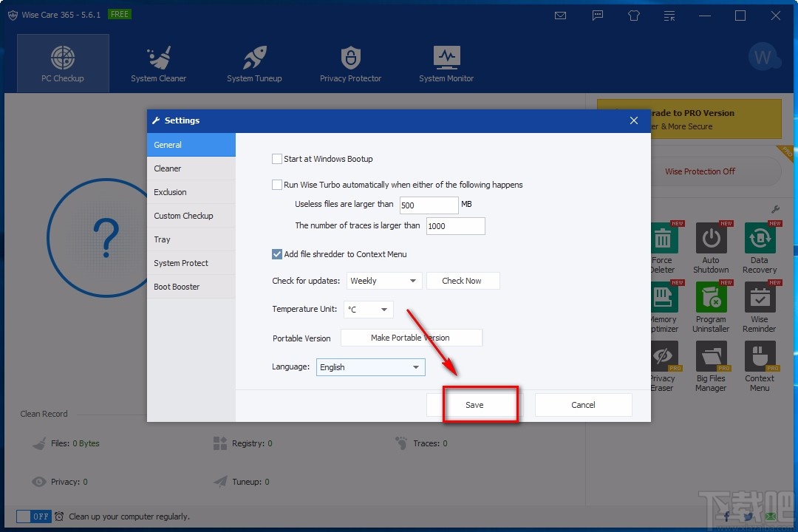This screenshot has width=798, height=532.
Task: Launch the Privacy Eraser tool
Action: (663, 366)
